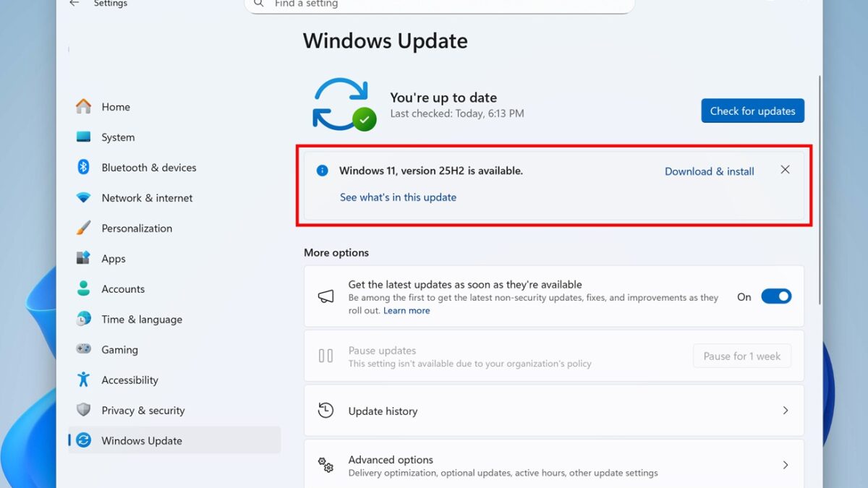Screen dimensions: 868x488
Task: Turn off get latest updates toggle
Action: click(x=775, y=296)
